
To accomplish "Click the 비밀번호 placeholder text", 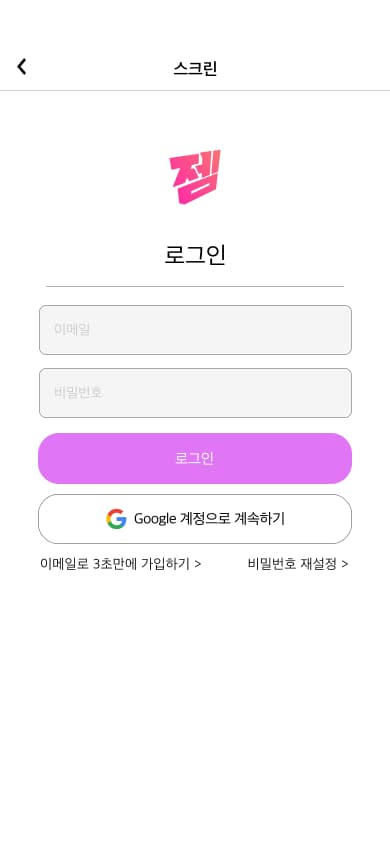I will [x=78, y=392].
